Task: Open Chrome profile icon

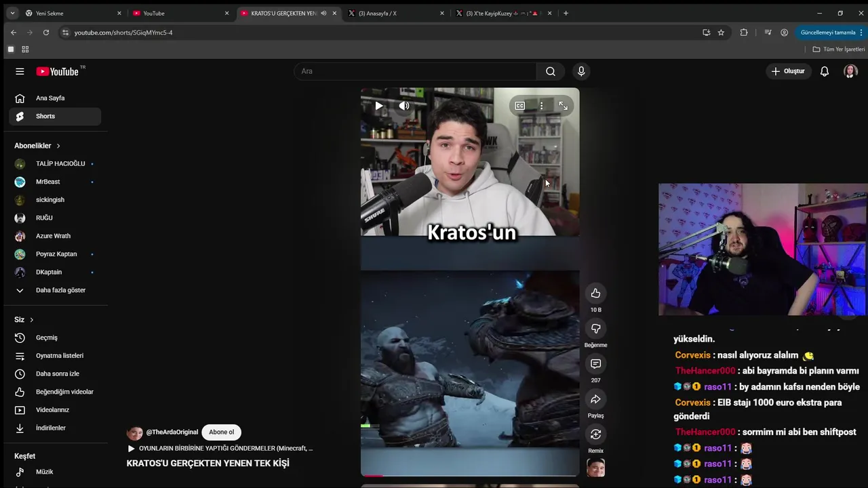Action: pos(784,32)
